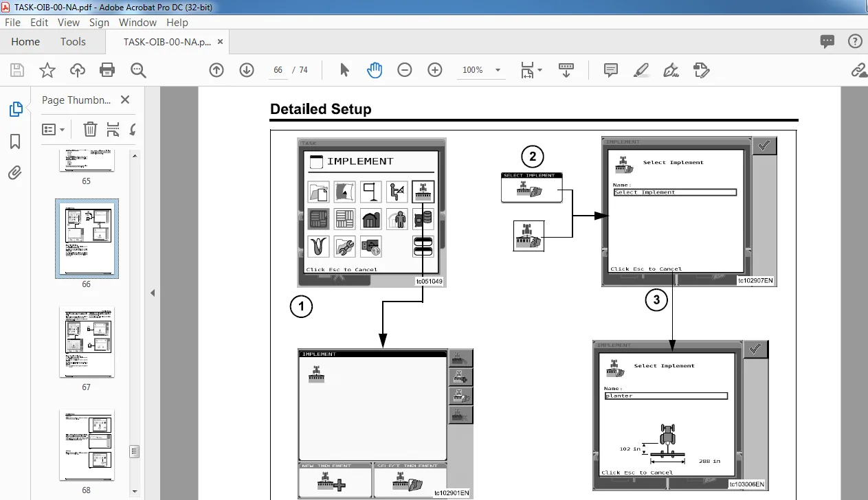Click the tc102901EN figure label

pyautogui.click(x=452, y=493)
